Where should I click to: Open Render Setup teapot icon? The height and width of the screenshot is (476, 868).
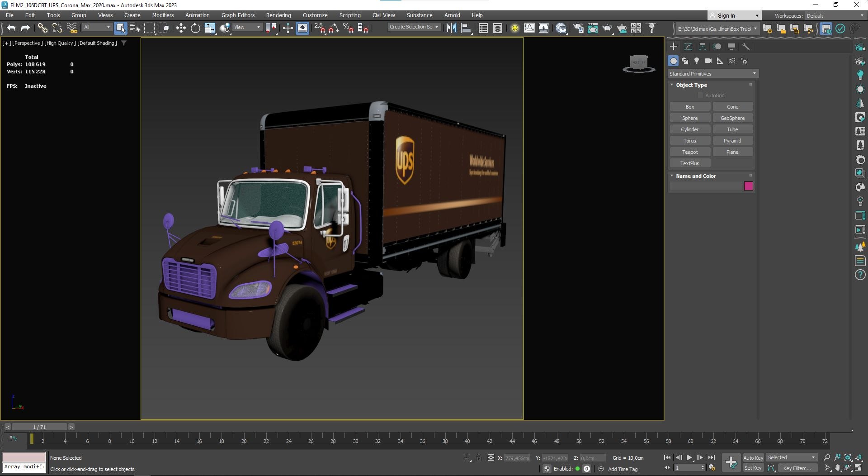click(578, 28)
